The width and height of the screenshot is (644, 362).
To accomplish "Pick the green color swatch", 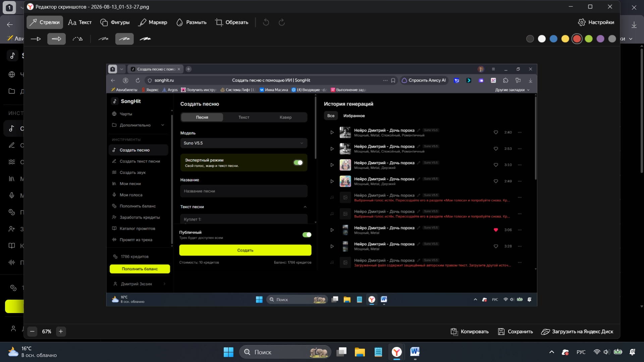I will point(589,39).
